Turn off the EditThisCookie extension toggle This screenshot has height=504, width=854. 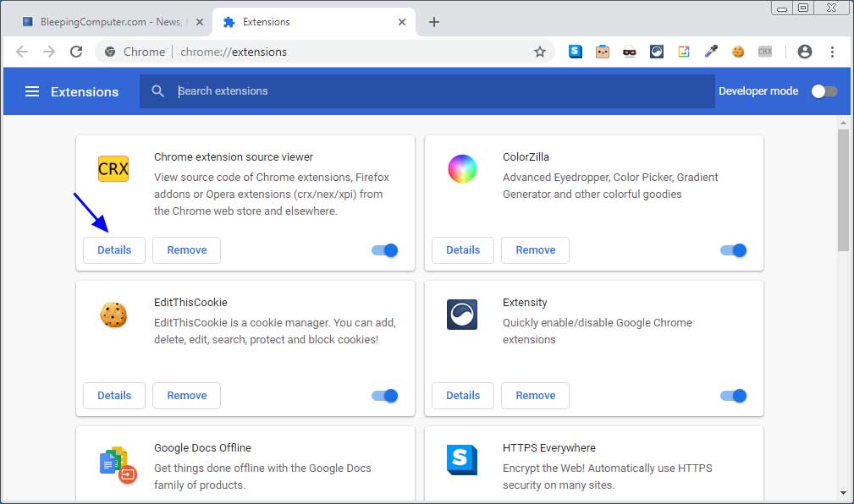[x=384, y=396]
